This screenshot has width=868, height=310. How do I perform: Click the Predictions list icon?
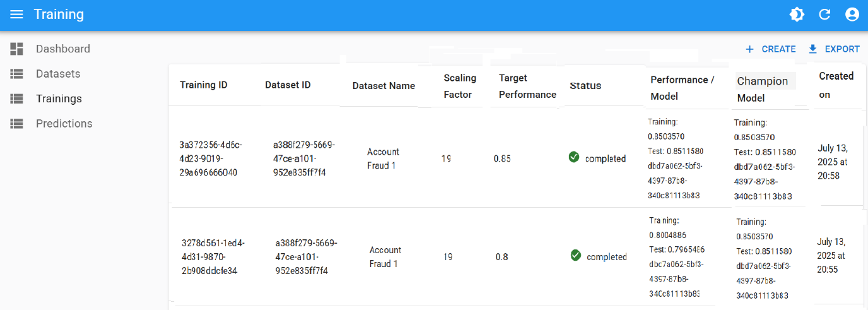click(x=16, y=124)
